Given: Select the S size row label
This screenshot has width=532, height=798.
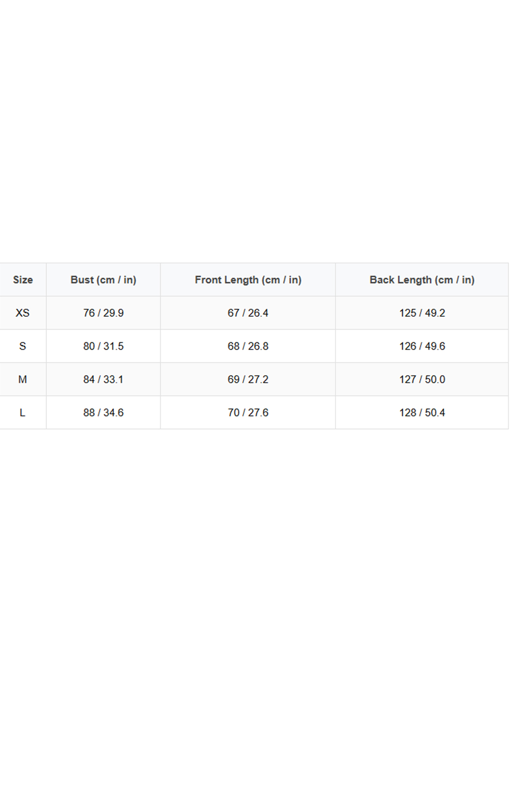Looking at the screenshot, I should pos(22,346).
